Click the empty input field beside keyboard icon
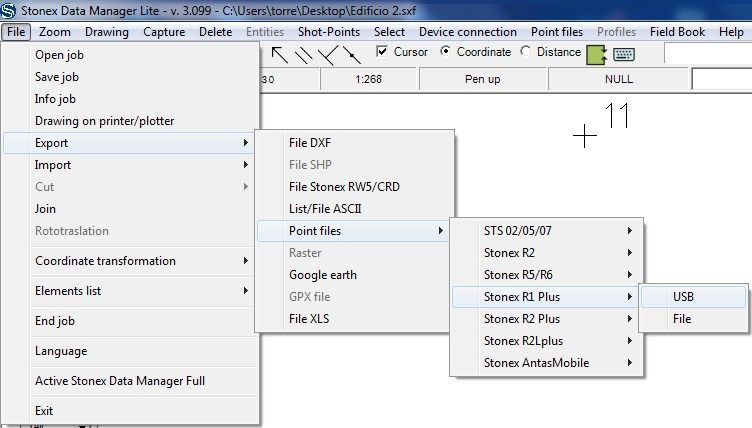 (708, 53)
